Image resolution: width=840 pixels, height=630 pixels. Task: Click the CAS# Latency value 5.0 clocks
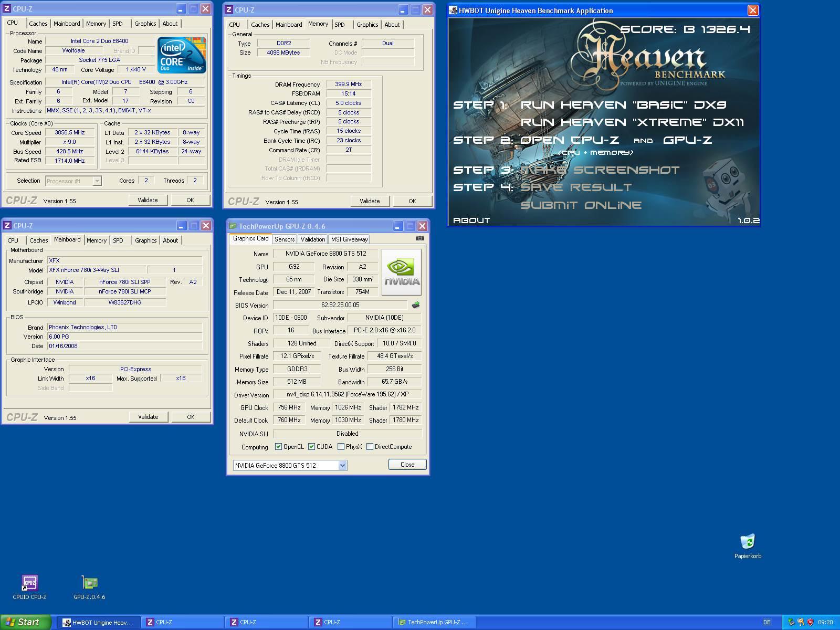point(349,103)
